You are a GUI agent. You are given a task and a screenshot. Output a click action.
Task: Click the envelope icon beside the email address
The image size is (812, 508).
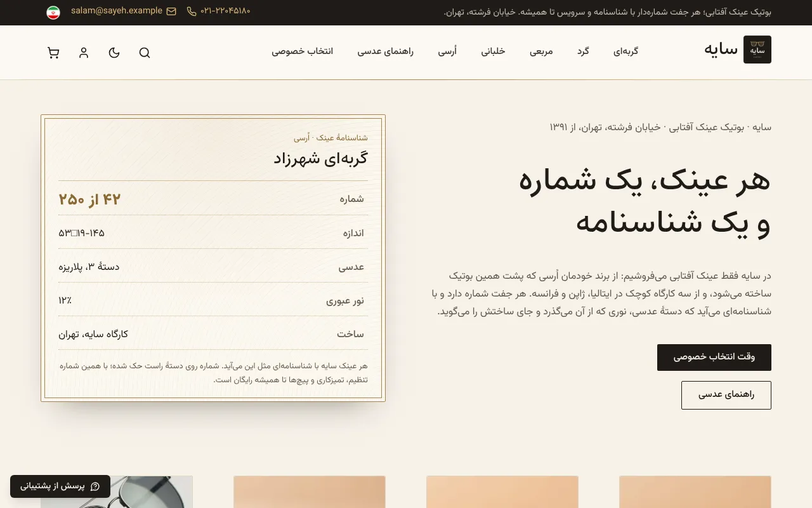(171, 11)
